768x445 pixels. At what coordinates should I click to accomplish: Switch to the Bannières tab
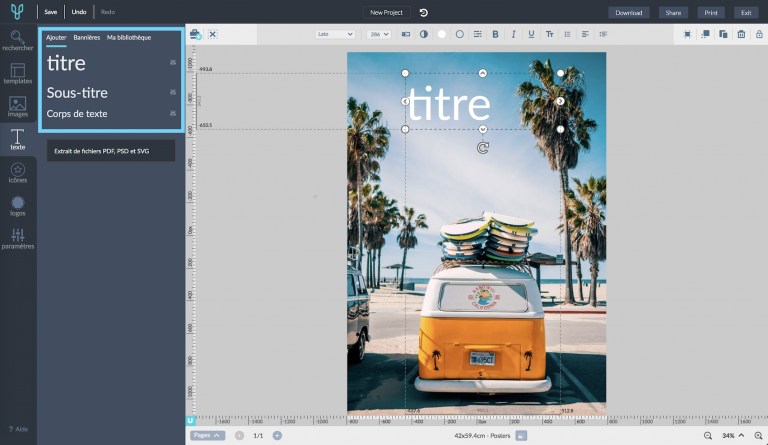[86, 37]
